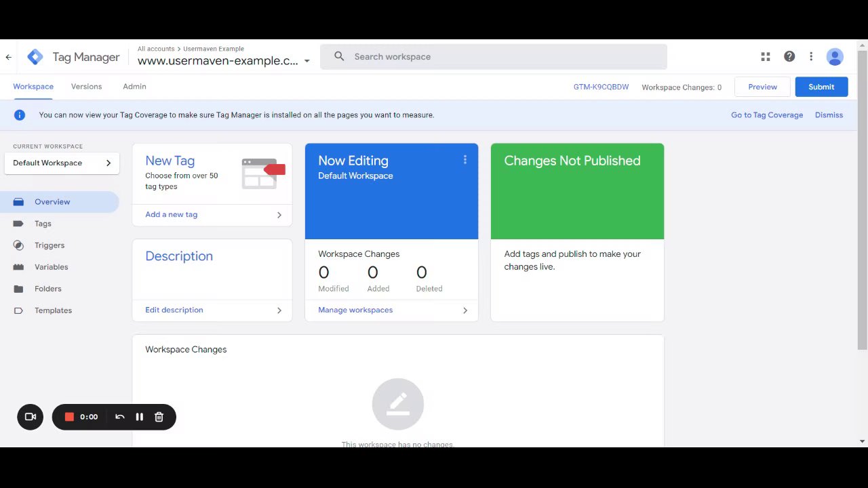Click the blue Submit button

click(821, 87)
